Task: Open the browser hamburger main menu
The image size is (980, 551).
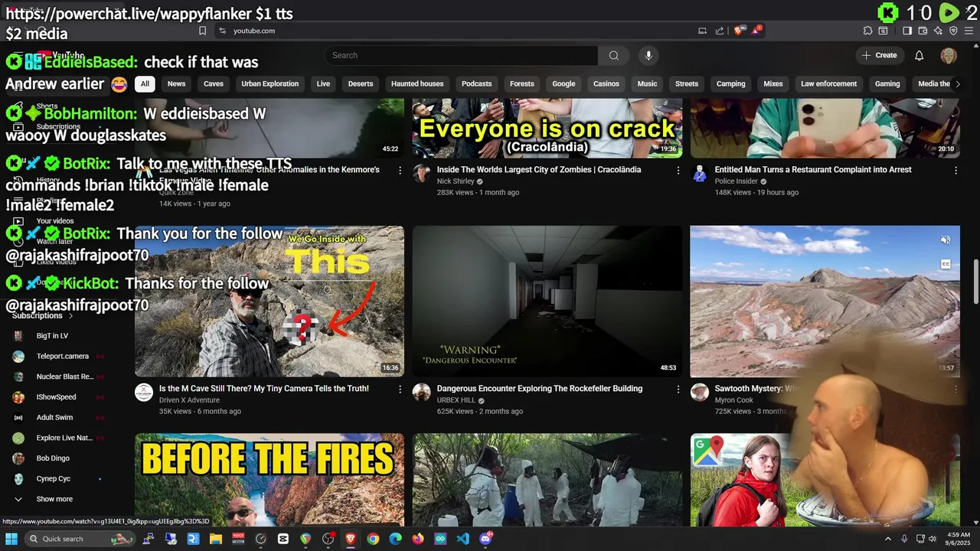Action: [969, 31]
